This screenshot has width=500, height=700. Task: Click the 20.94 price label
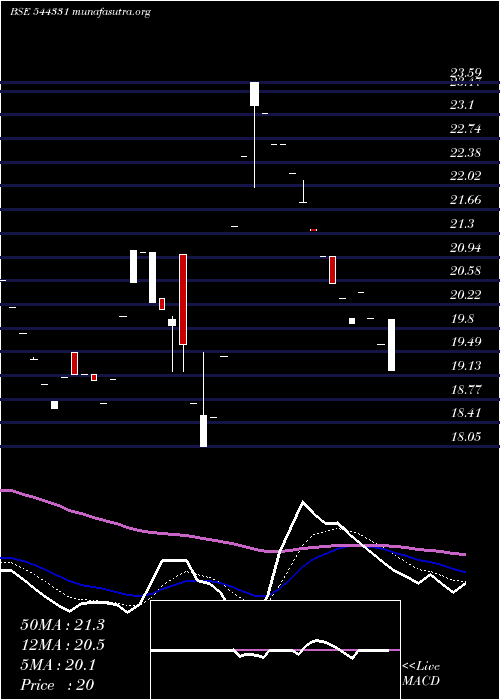[466, 247]
